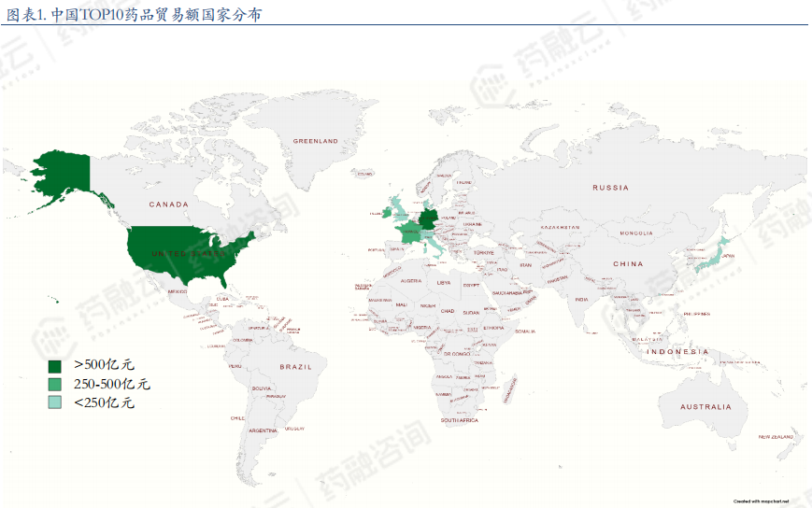Click the NEW ZEALAND label
Image resolution: width=812 pixels, height=508 pixels.
coord(776,437)
